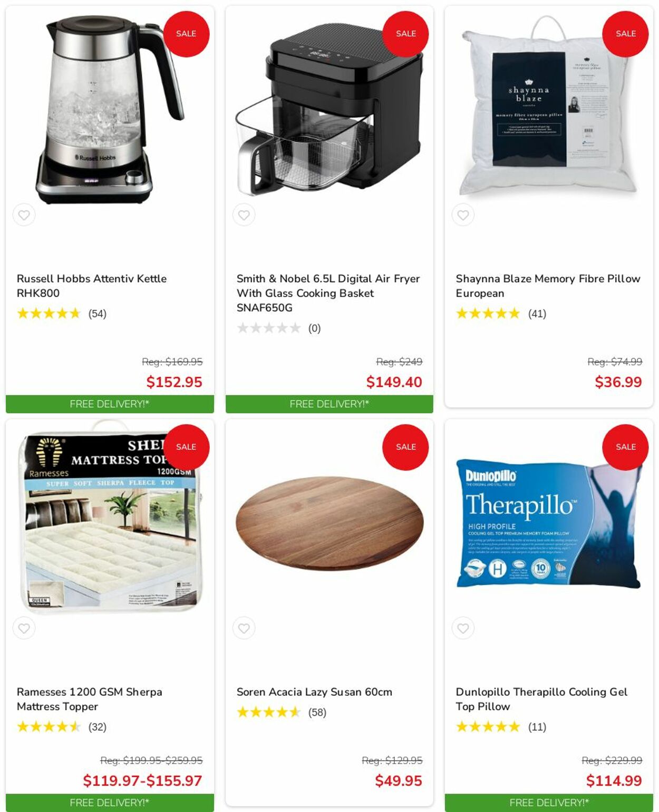Add Russell Hobbs kettle to wishlist
This screenshot has height=812, width=659.
(24, 215)
